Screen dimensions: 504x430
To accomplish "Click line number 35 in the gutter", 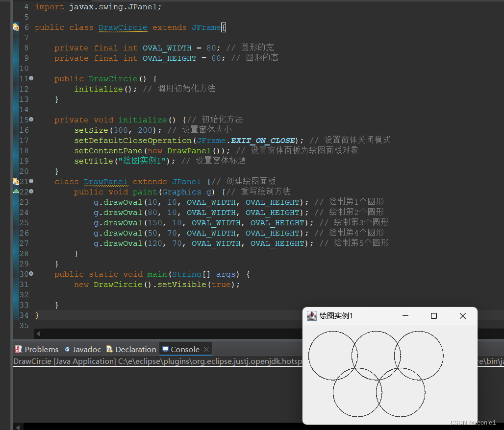I will [x=24, y=326].
